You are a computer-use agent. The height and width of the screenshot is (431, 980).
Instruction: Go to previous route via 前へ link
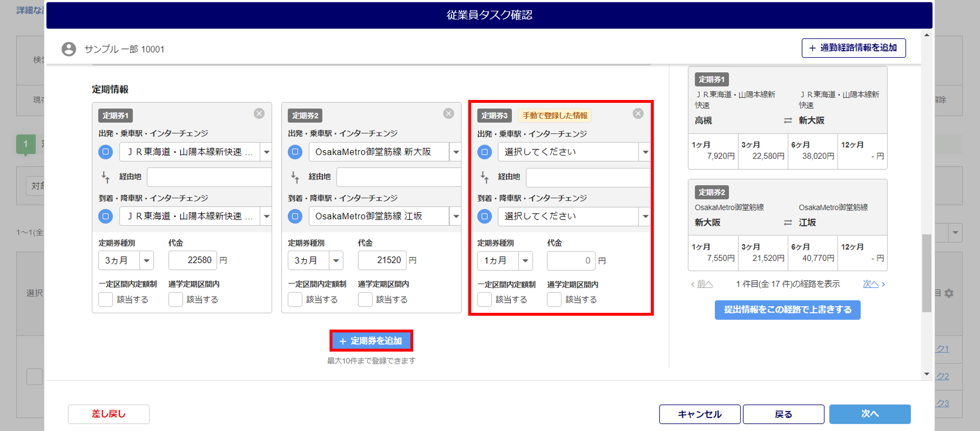click(x=702, y=284)
